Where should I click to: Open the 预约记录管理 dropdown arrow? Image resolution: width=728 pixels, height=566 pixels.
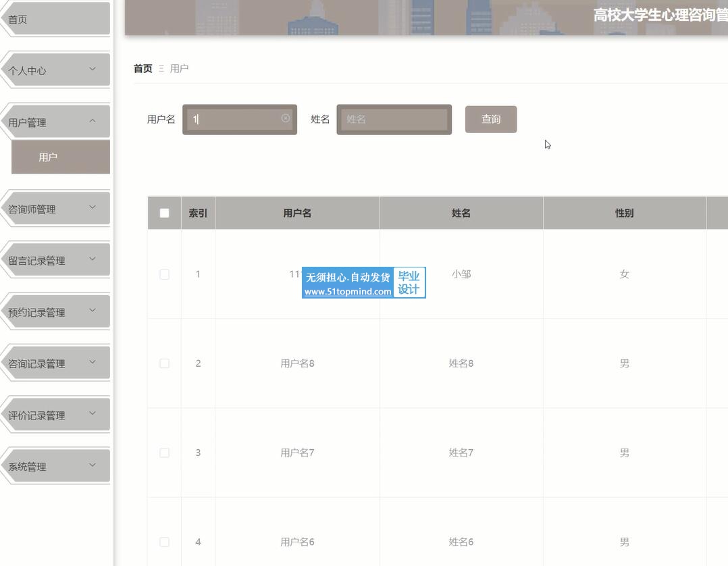click(x=93, y=311)
